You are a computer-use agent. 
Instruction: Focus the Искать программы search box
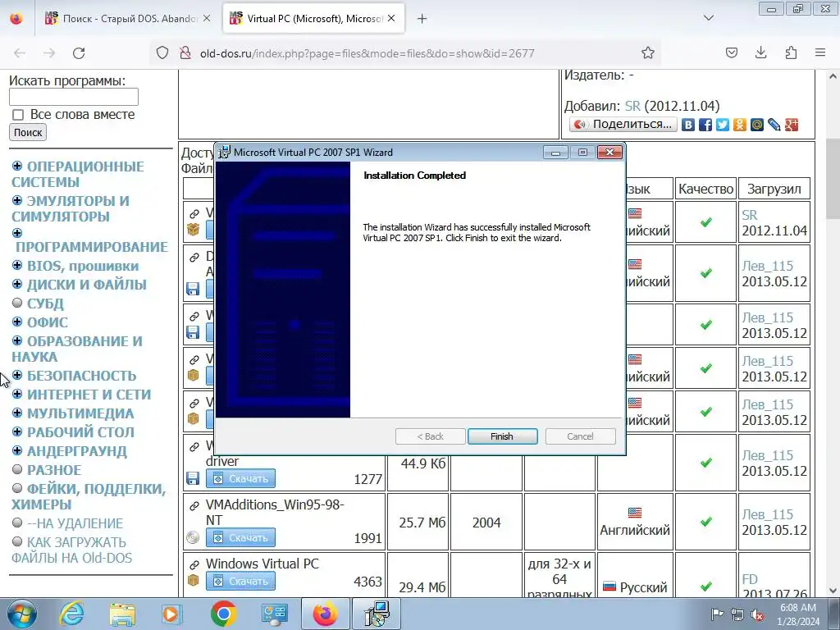point(74,97)
